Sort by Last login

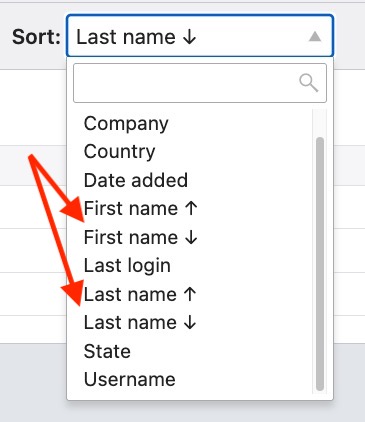click(x=127, y=266)
